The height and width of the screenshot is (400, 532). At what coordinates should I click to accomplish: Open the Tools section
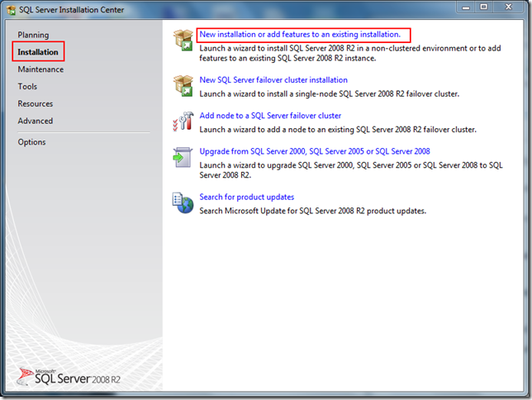(27, 87)
